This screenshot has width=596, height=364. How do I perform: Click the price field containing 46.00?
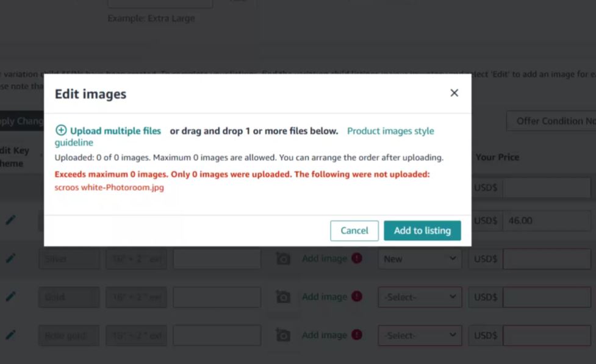[x=547, y=221]
